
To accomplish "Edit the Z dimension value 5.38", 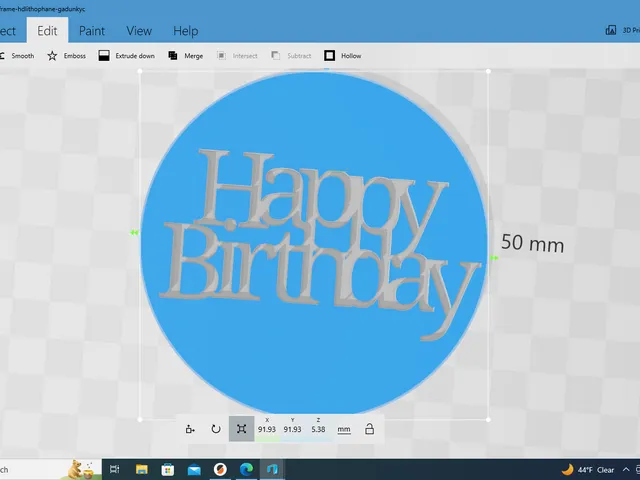I will click(x=318, y=429).
